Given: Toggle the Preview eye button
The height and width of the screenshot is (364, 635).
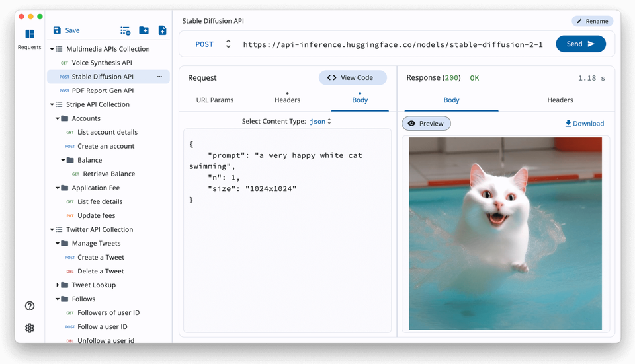Looking at the screenshot, I should tap(426, 124).
